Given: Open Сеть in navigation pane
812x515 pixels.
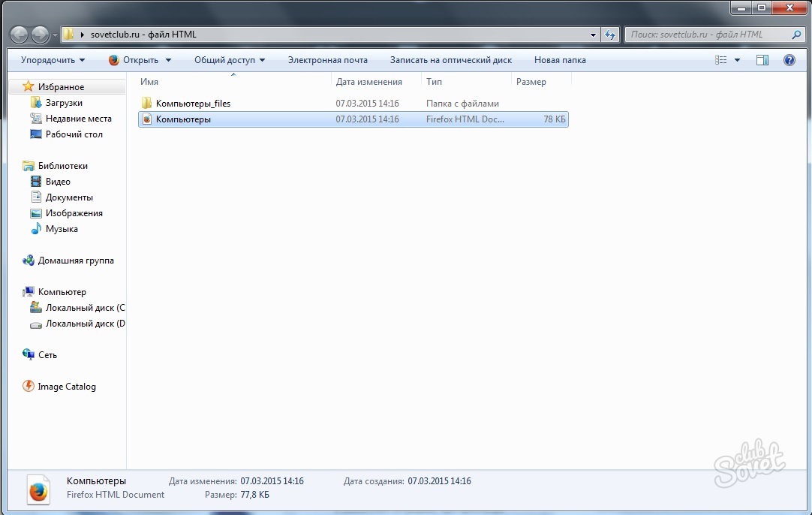Looking at the screenshot, I should coord(47,355).
